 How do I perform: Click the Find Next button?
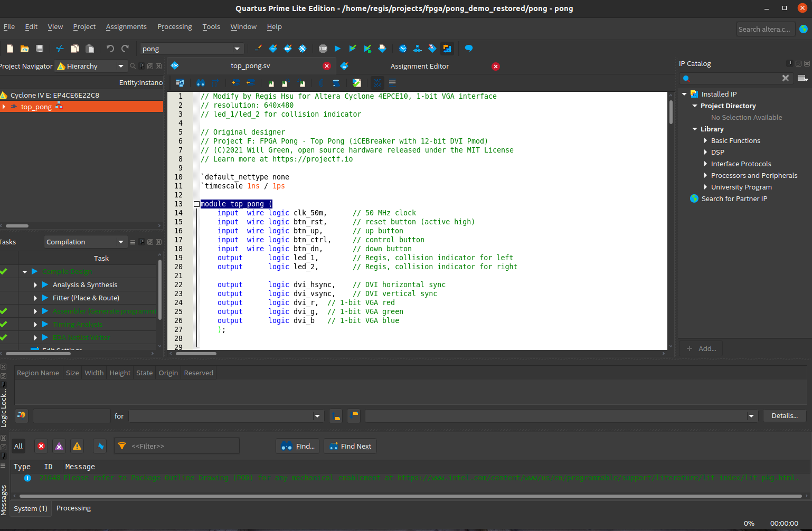click(350, 447)
